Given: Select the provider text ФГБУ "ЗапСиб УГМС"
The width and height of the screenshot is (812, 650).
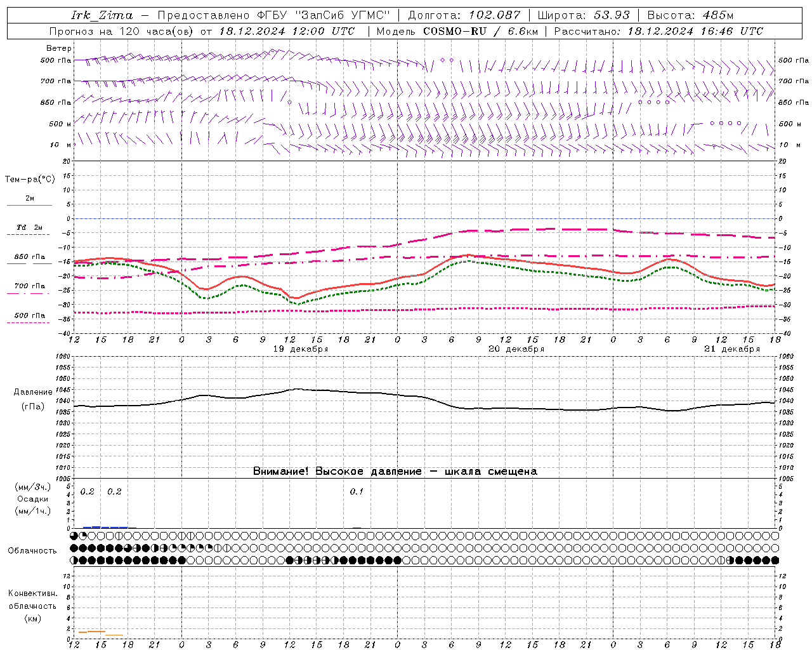Looking at the screenshot, I should point(323,15).
